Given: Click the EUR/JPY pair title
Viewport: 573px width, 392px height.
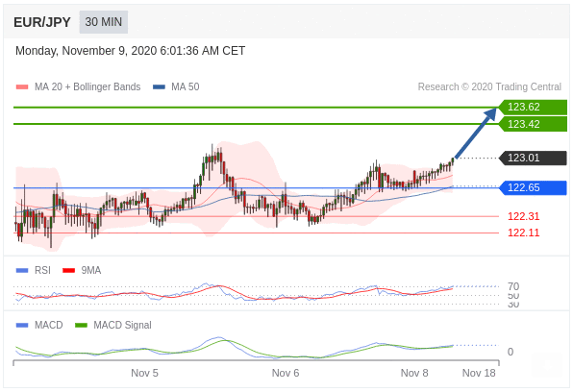Looking at the screenshot, I should [42, 22].
